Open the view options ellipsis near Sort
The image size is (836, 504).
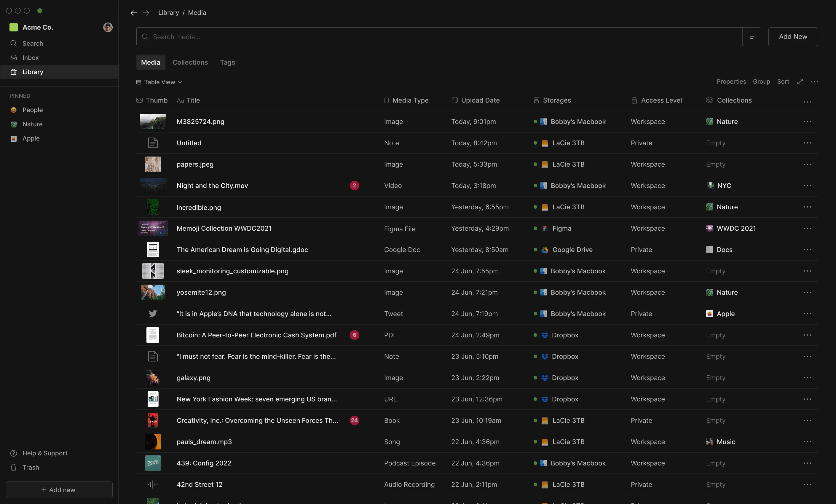click(815, 82)
